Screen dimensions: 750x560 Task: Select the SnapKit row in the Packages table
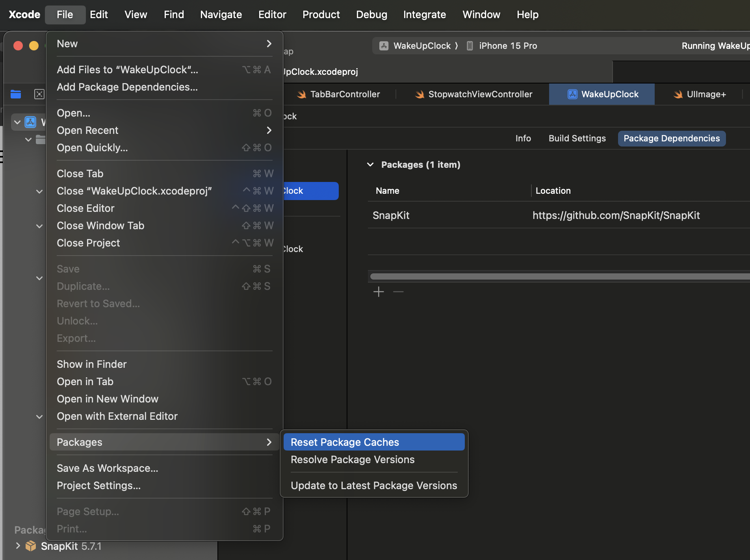coord(559,215)
